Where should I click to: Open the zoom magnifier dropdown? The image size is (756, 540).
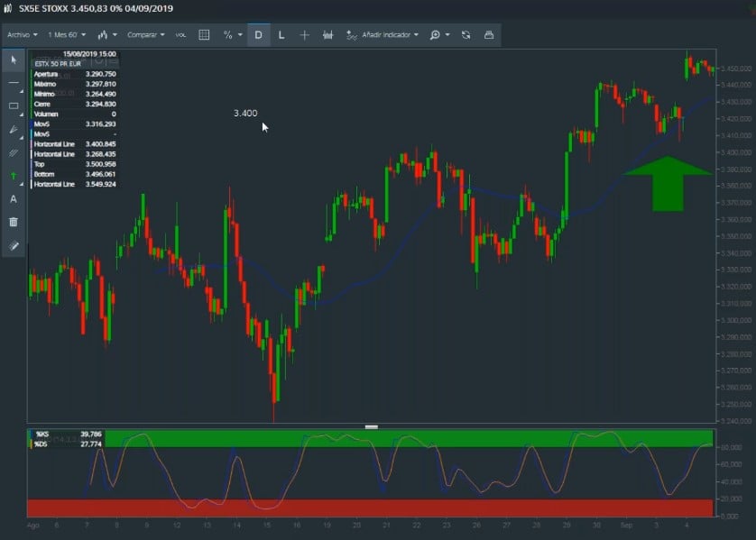[x=438, y=35]
